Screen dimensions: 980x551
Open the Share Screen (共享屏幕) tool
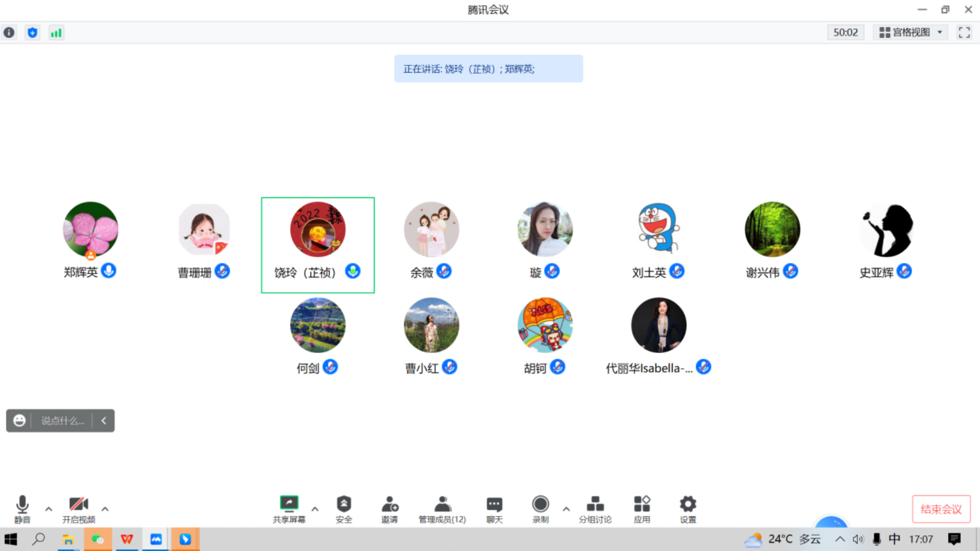click(x=289, y=508)
